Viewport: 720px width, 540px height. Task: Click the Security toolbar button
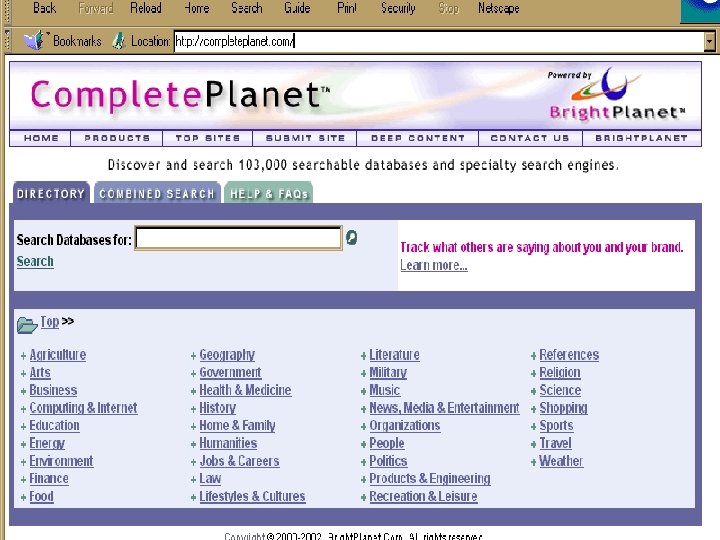click(398, 8)
